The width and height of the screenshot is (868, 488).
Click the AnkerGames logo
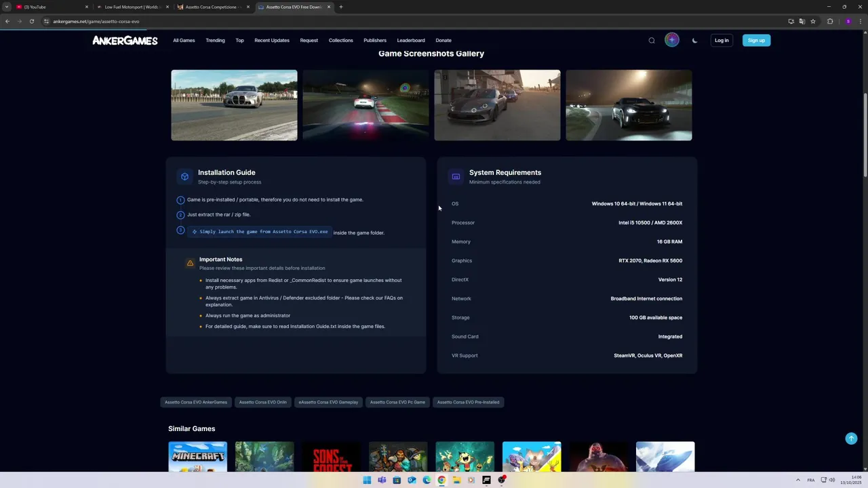pos(125,41)
